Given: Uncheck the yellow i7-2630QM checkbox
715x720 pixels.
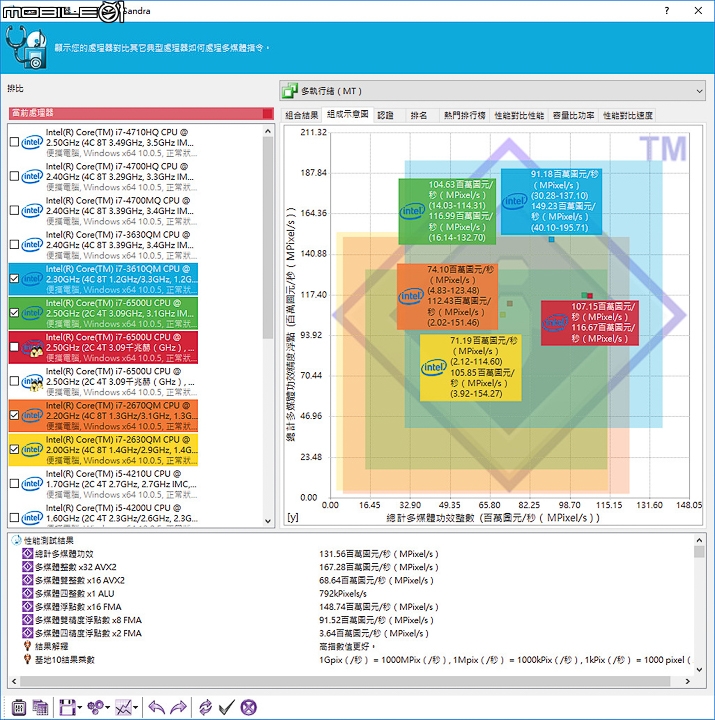Looking at the screenshot, I should point(14,450).
